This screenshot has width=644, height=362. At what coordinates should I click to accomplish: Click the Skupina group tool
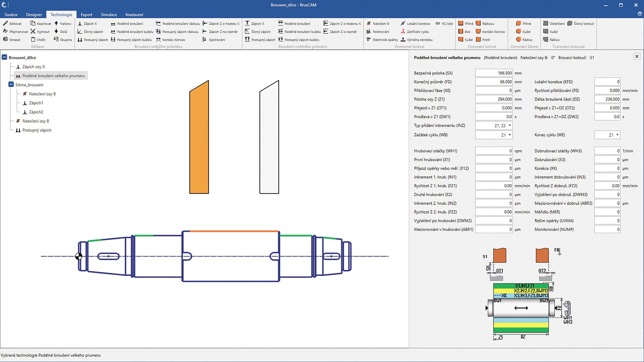pos(63,40)
